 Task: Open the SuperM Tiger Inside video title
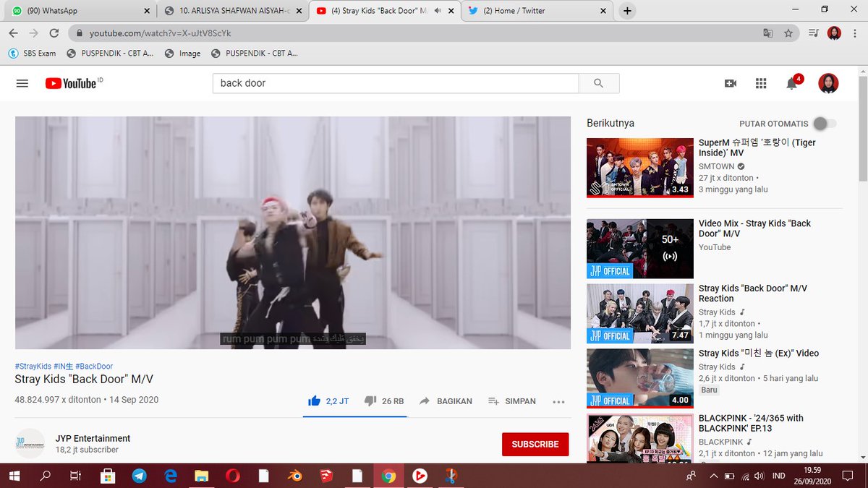point(757,147)
